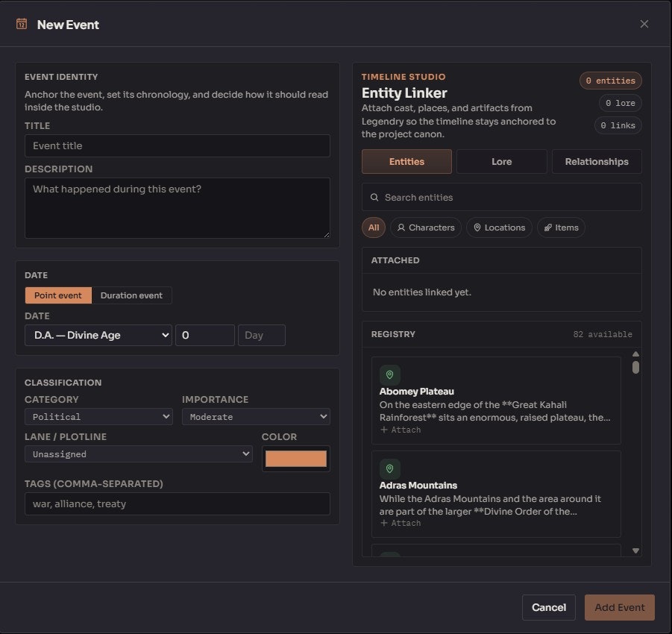Select Point event date mode
Screen dimensions: 672x634
pyautogui.click(x=58, y=295)
